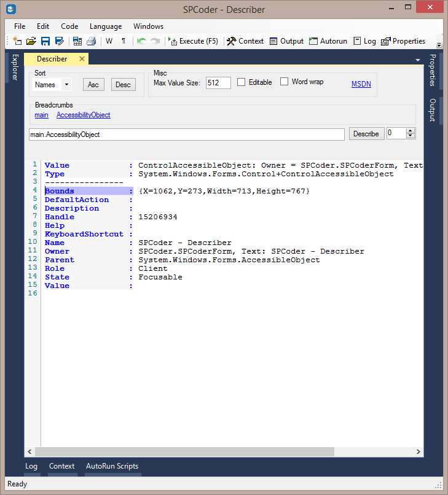Open the File menu
This screenshot has height=495, width=448.
click(20, 26)
